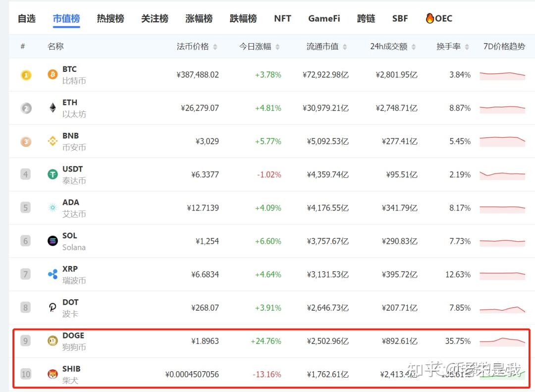Click DOGE daily change +24.76%
535x392 pixels.
pos(266,341)
